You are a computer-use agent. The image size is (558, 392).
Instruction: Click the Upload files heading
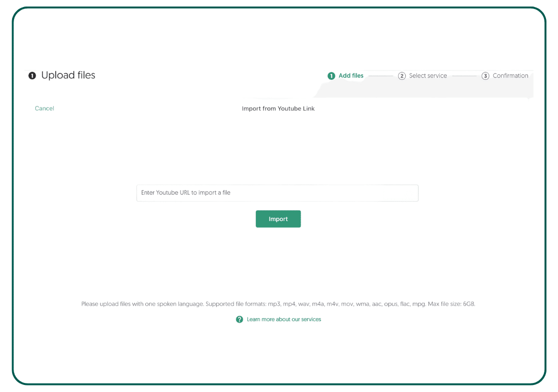[68, 75]
